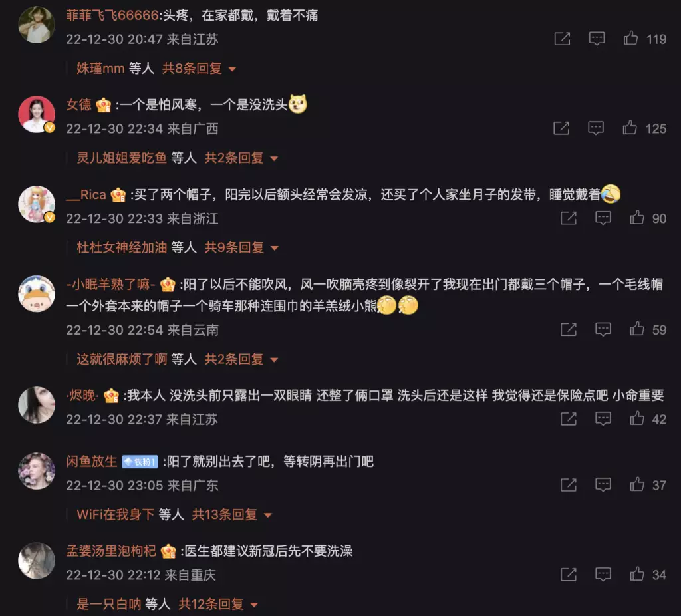
Task: Open replier 杜杜女神经加油's profile
Action: coord(122,247)
